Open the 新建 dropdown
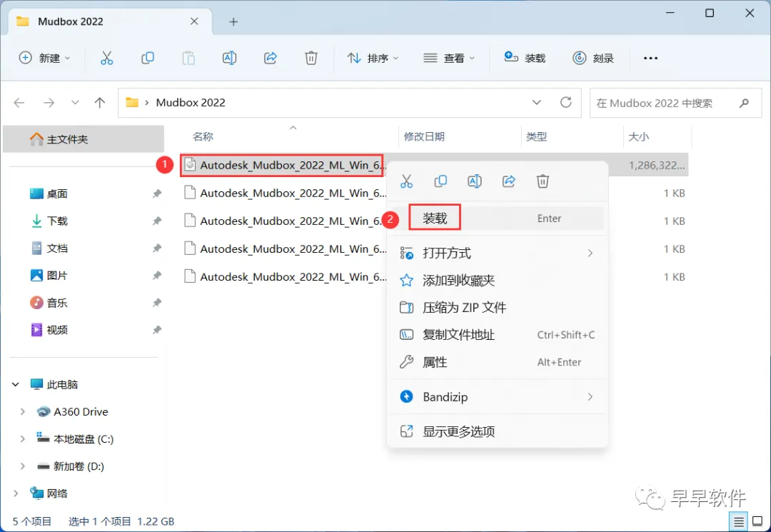The image size is (771, 532). (44, 58)
